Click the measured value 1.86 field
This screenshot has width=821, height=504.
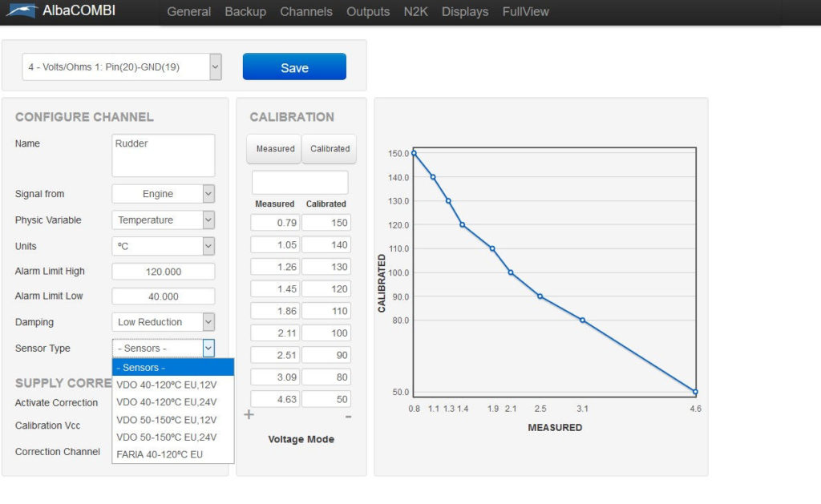(275, 311)
